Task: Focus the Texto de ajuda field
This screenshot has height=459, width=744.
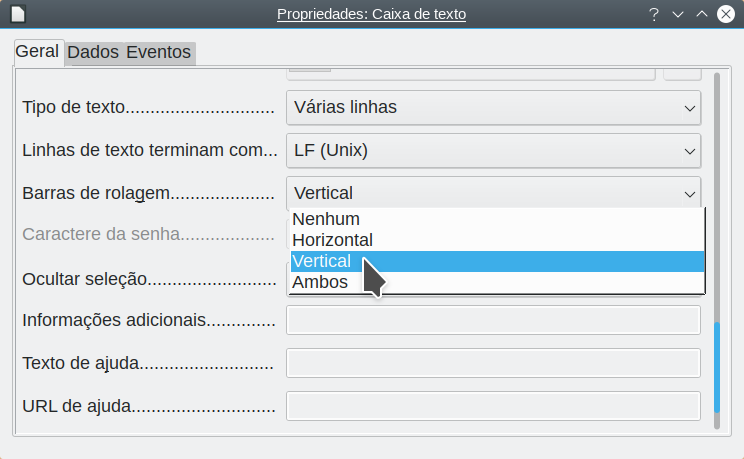Action: click(493, 363)
